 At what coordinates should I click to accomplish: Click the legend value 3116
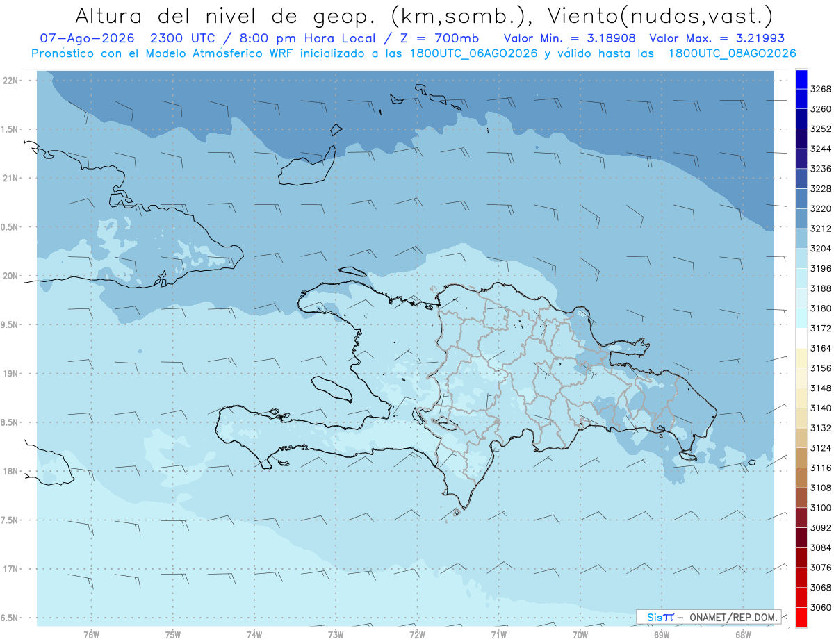coord(820,468)
